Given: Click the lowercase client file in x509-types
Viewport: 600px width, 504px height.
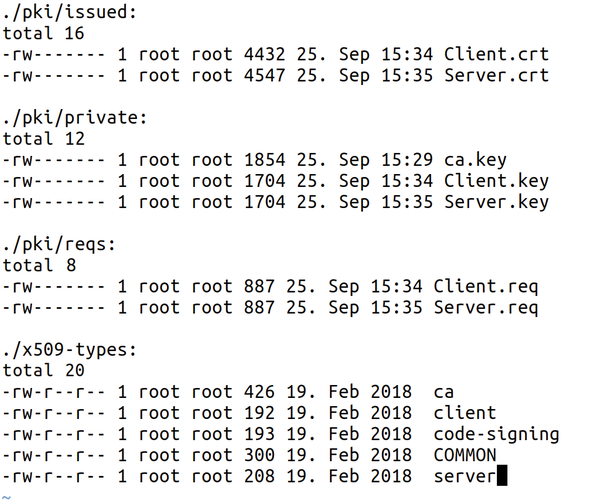Looking at the screenshot, I should click(x=465, y=413).
